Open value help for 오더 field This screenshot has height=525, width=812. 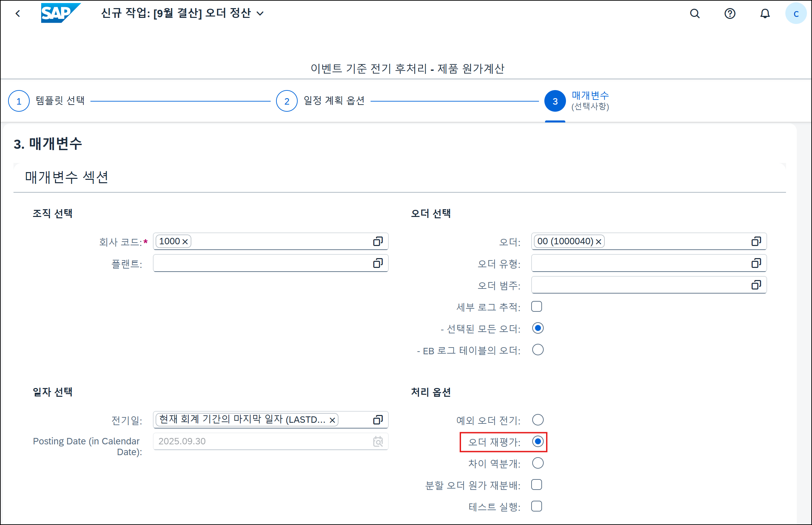pyautogui.click(x=756, y=241)
